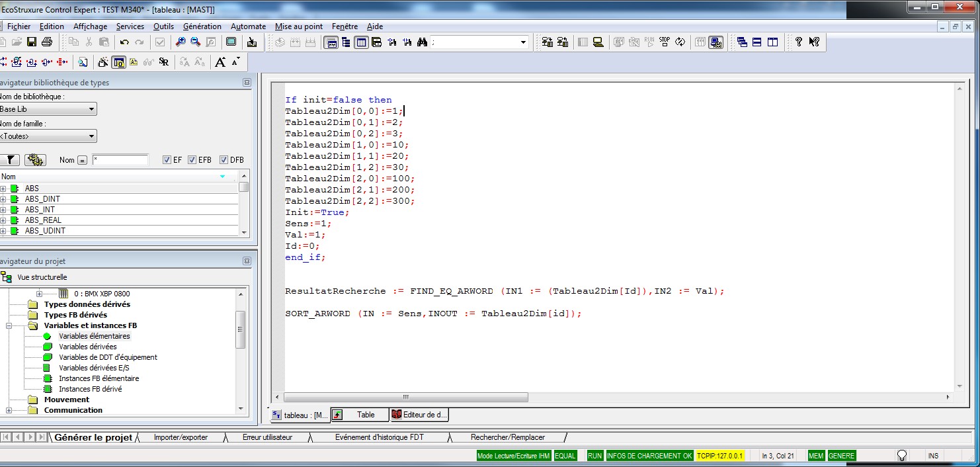The image size is (980, 467).
Task: Click the zoom in magnifier icon
Action: [x=180, y=42]
